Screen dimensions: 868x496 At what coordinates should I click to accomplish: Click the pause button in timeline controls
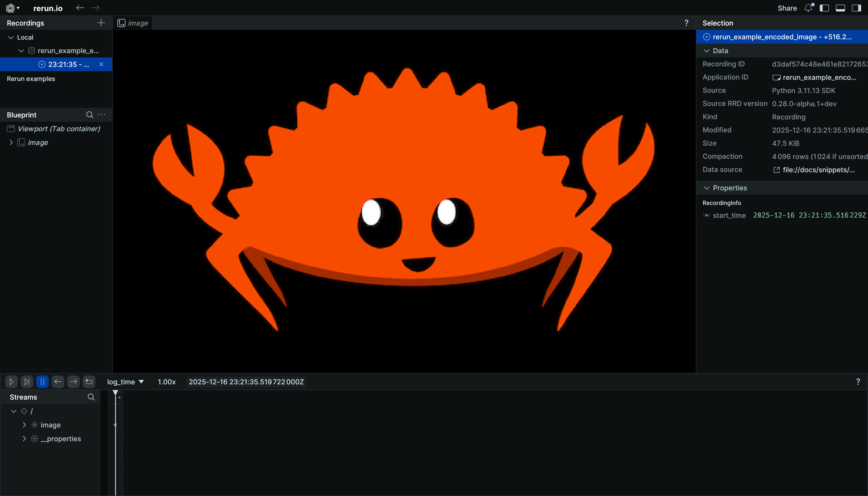42,381
